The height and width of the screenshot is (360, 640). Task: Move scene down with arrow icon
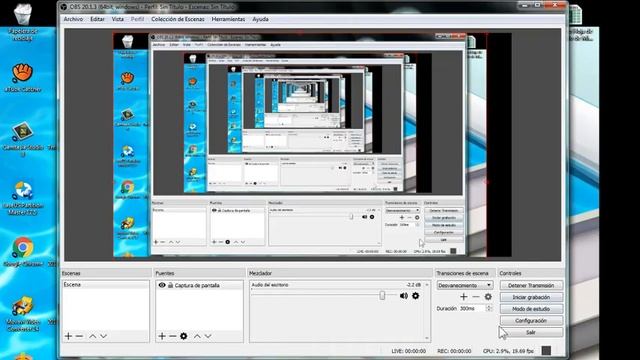tap(104, 336)
